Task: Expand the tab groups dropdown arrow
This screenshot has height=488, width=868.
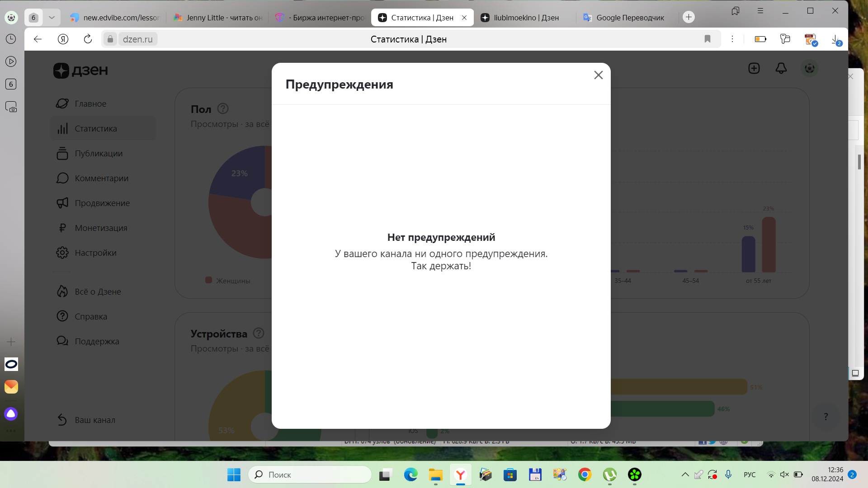Action: coord(52,17)
